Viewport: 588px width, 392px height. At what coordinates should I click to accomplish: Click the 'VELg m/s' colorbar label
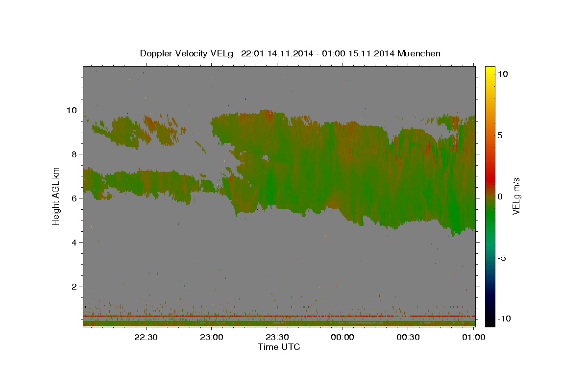(x=516, y=196)
